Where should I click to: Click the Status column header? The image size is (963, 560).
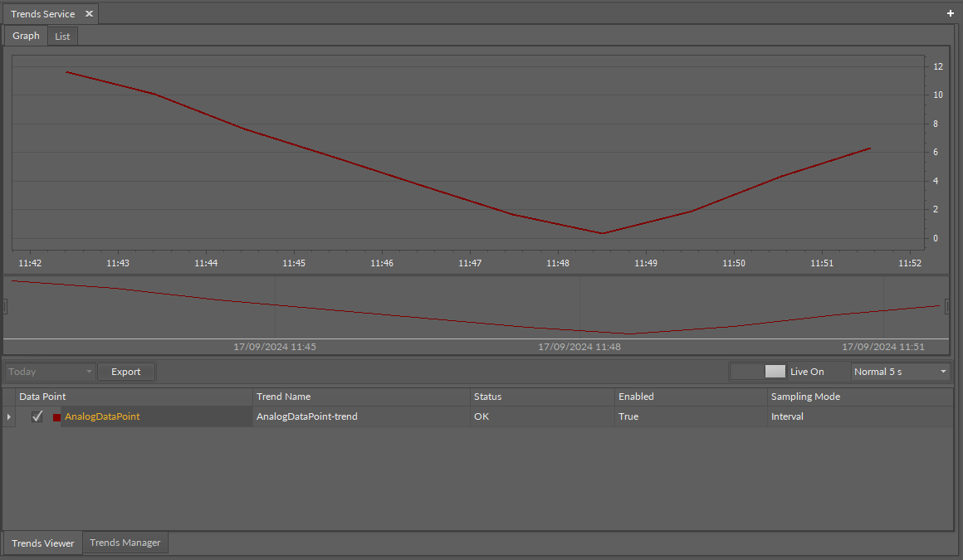[487, 397]
